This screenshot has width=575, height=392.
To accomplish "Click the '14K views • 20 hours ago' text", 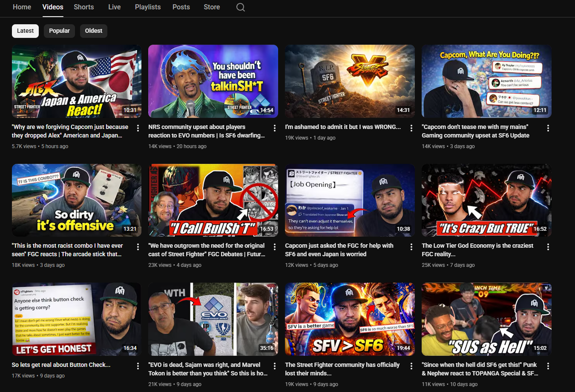I will [x=177, y=146].
